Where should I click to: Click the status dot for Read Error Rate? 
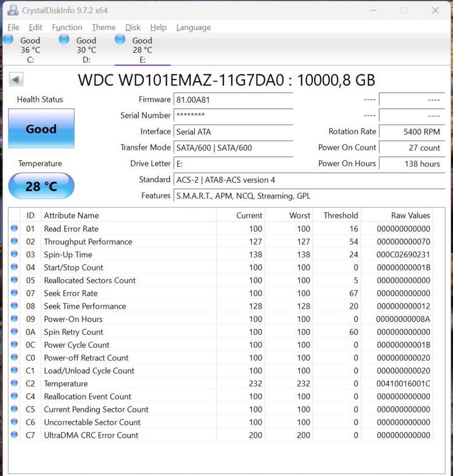14,228
